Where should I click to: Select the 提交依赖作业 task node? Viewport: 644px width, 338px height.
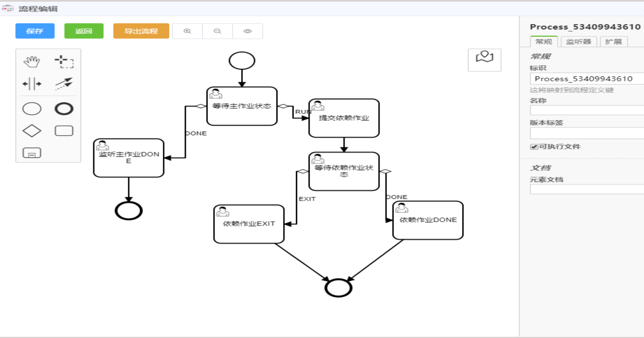point(344,118)
